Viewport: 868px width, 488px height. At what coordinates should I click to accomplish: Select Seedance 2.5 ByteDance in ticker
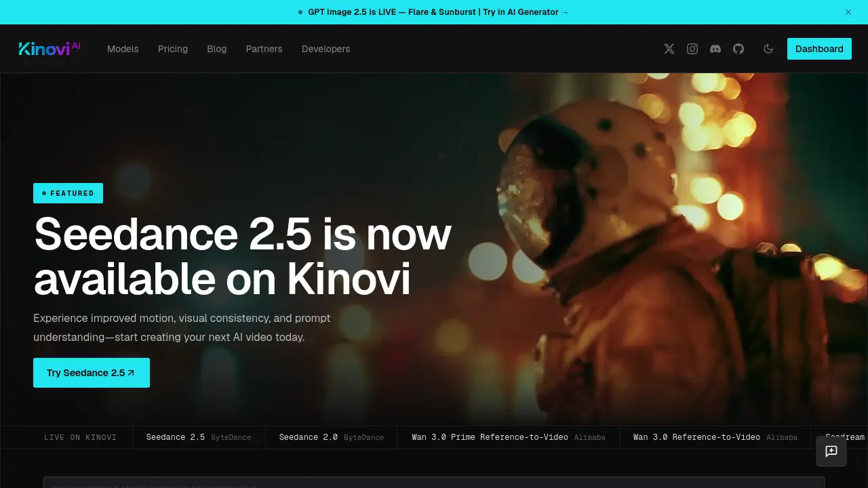(199, 437)
